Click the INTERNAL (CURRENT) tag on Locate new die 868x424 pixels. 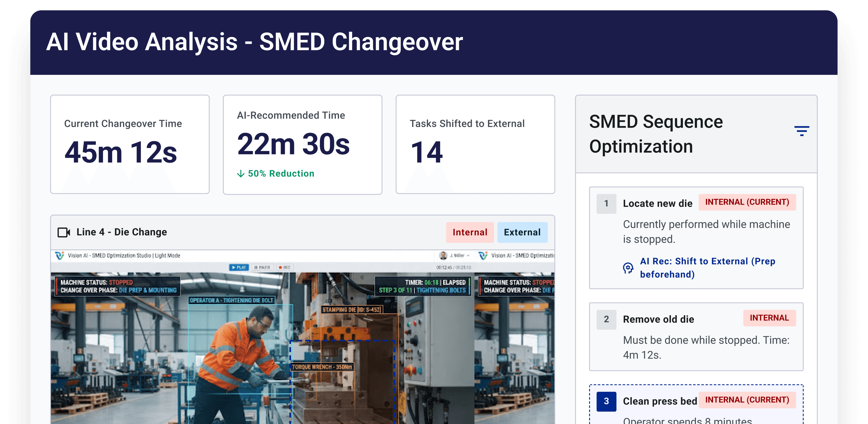pyautogui.click(x=747, y=202)
